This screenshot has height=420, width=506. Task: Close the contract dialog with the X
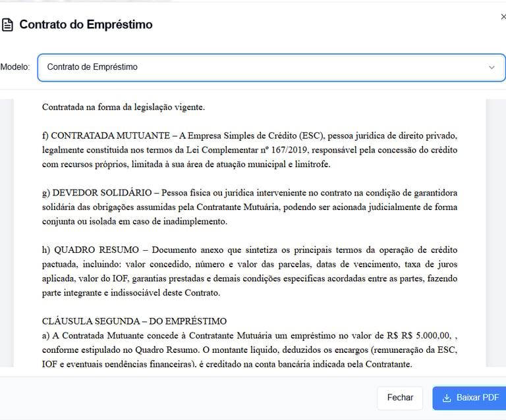pos(503,16)
